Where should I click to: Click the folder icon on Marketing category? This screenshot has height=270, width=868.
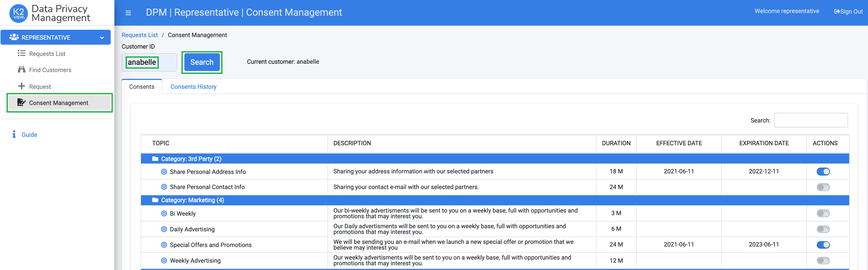click(155, 200)
